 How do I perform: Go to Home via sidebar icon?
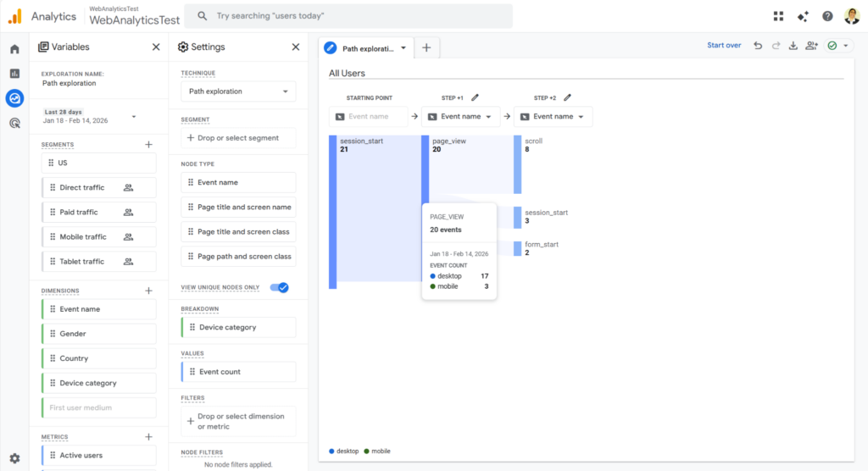14,49
